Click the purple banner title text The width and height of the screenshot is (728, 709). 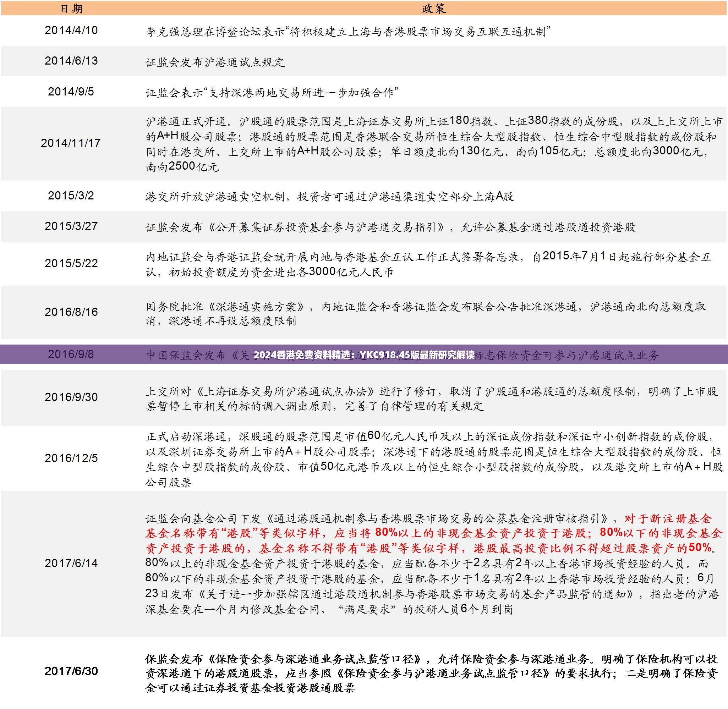(x=364, y=355)
